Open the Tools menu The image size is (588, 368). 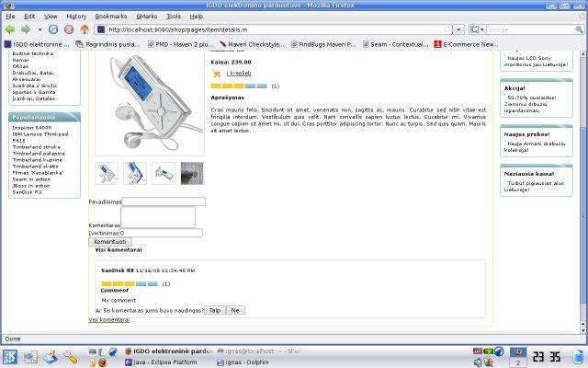pyautogui.click(x=174, y=17)
